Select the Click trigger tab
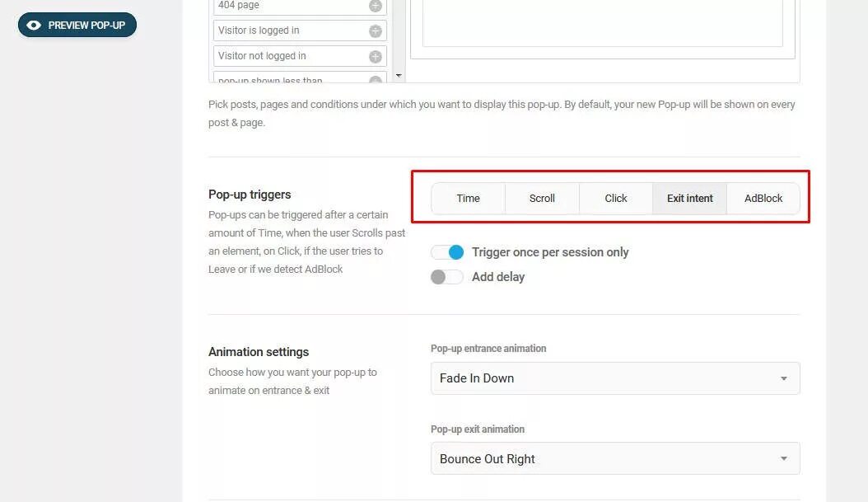This screenshot has width=868, height=502. pos(615,199)
